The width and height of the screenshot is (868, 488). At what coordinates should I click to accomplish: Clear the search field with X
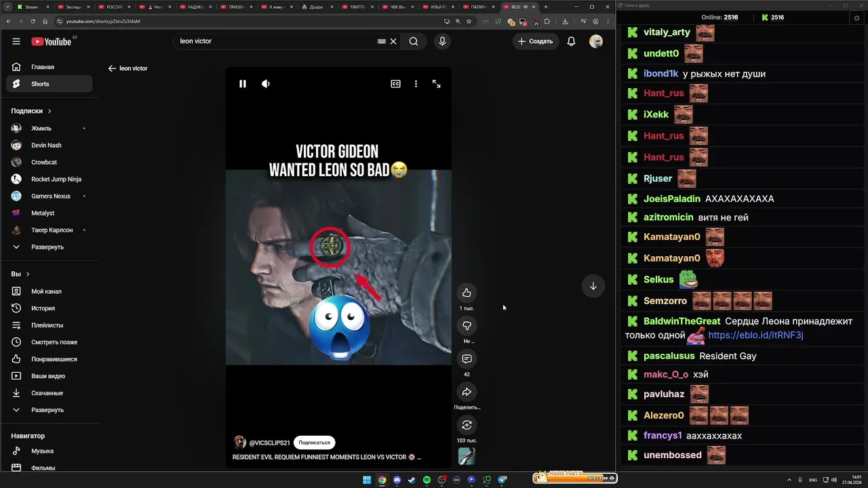coord(393,41)
